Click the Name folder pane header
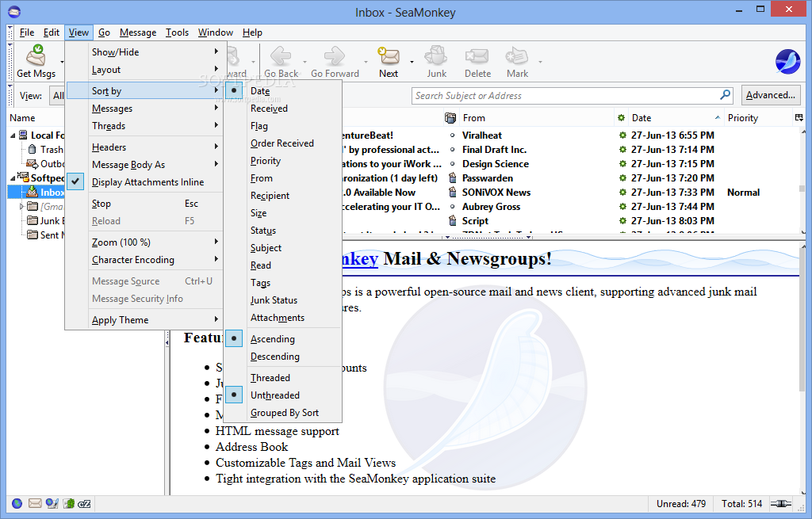812x519 pixels. [x=36, y=118]
